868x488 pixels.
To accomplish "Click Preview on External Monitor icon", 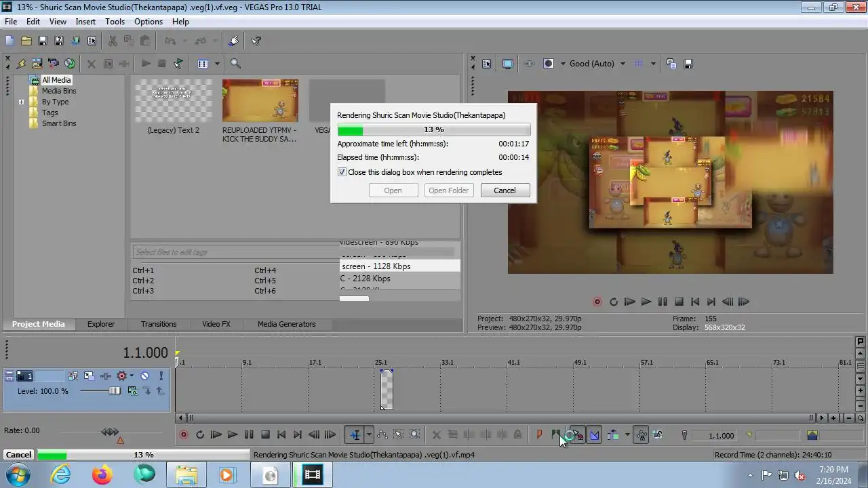I will pyautogui.click(x=507, y=64).
